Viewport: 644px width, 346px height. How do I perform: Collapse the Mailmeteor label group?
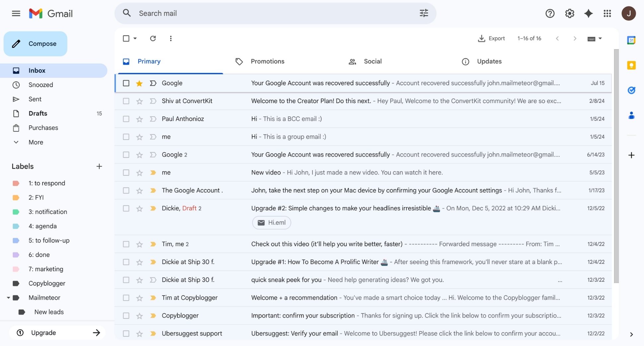(x=8, y=298)
